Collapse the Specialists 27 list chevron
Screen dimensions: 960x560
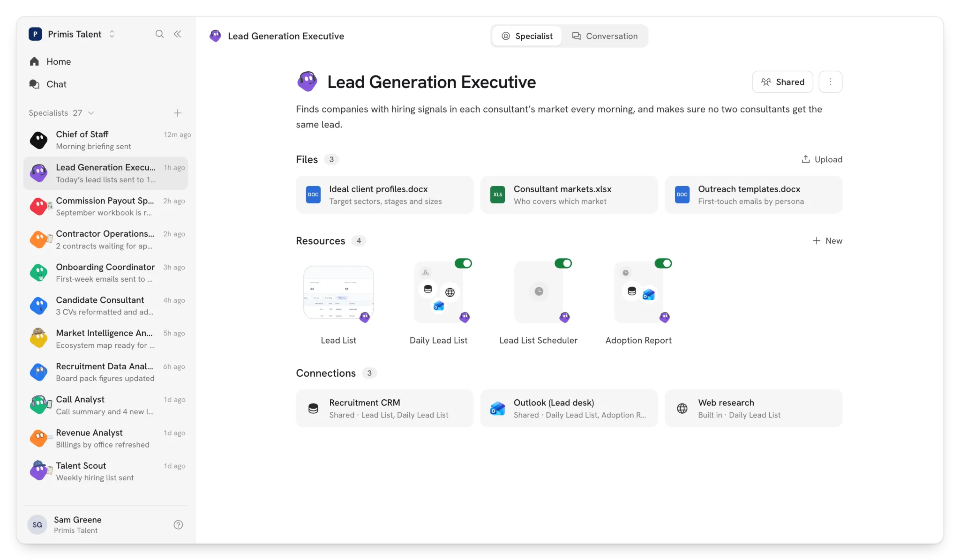(x=91, y=113)
